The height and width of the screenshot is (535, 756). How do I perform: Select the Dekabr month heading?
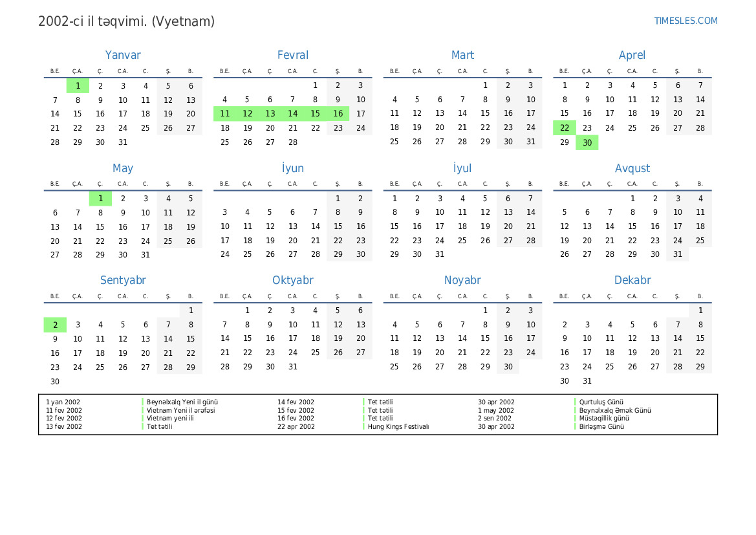632,280
